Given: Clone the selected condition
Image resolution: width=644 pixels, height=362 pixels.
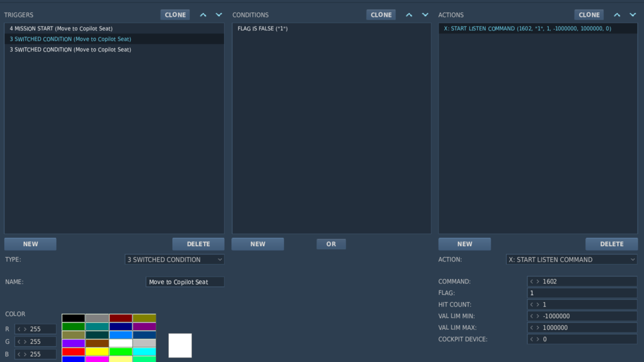Looking at the screenshot, I should pos(381,15).
